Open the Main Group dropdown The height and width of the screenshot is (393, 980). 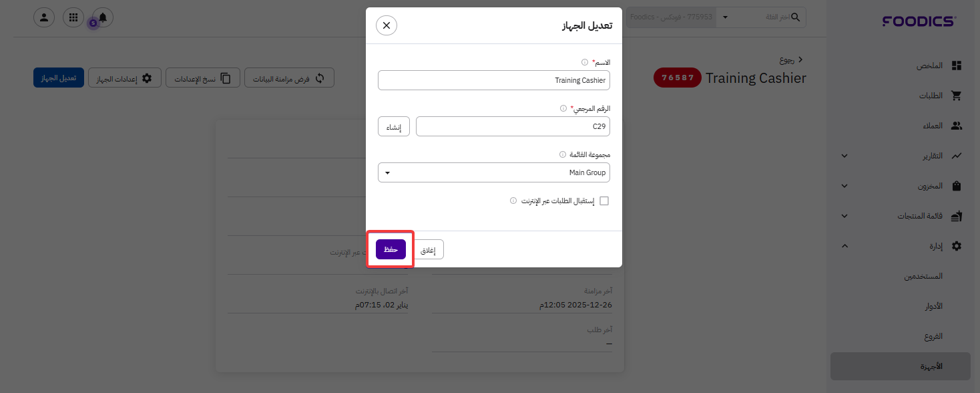(x=493, y=172)
